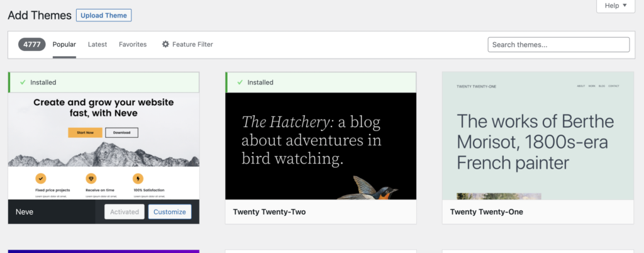Open the Help dropdown
The image size is (644, 253).
coord(616,6)
